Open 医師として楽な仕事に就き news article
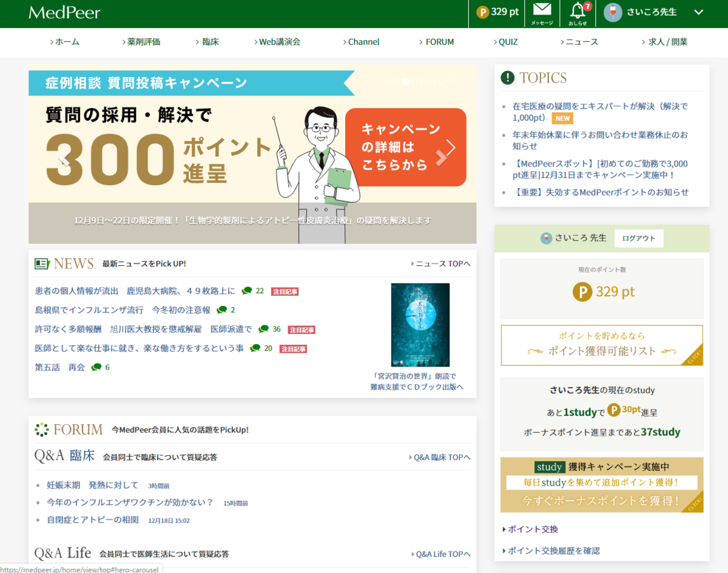728x573 pixels. [140, 348]
